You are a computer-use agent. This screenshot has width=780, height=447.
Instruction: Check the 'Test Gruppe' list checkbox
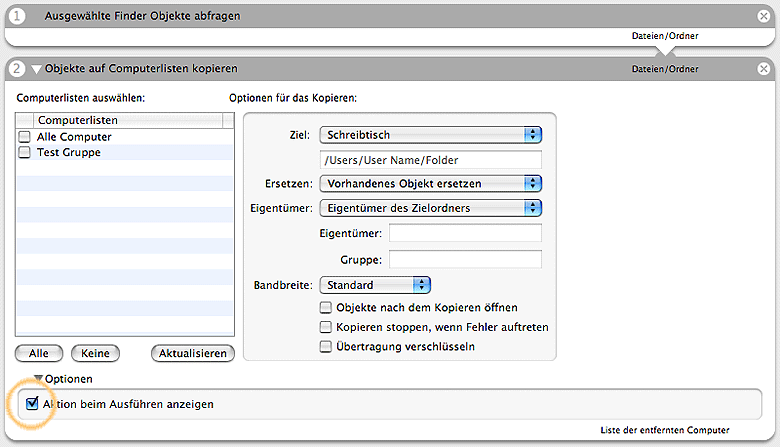25,153
